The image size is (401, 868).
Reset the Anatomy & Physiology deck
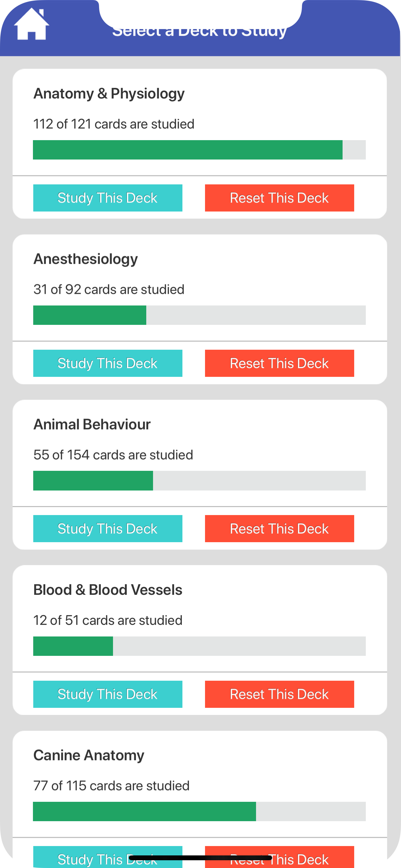(279, 198)
